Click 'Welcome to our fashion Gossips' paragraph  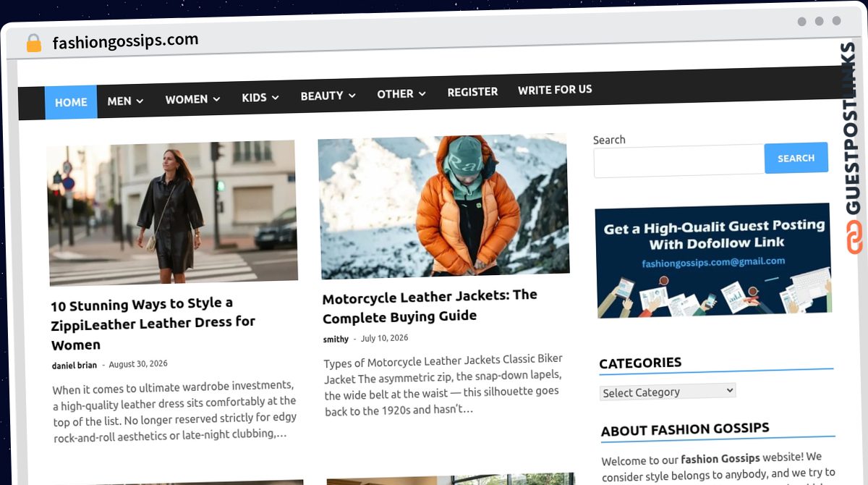[719, 468]
